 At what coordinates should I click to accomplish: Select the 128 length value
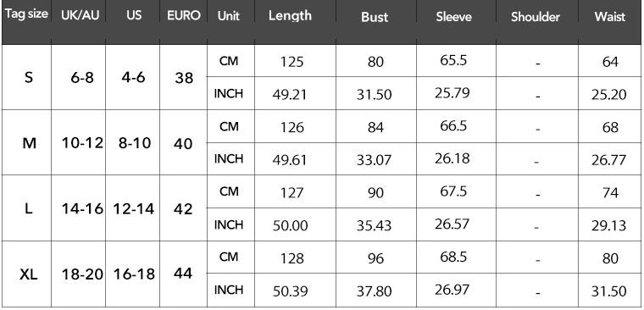tap(292, 258)
